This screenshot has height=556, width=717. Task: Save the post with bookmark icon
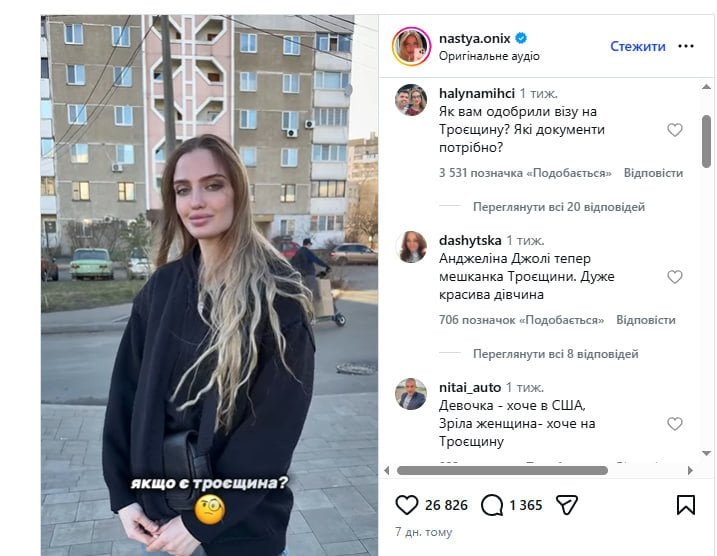pos(685,505)
